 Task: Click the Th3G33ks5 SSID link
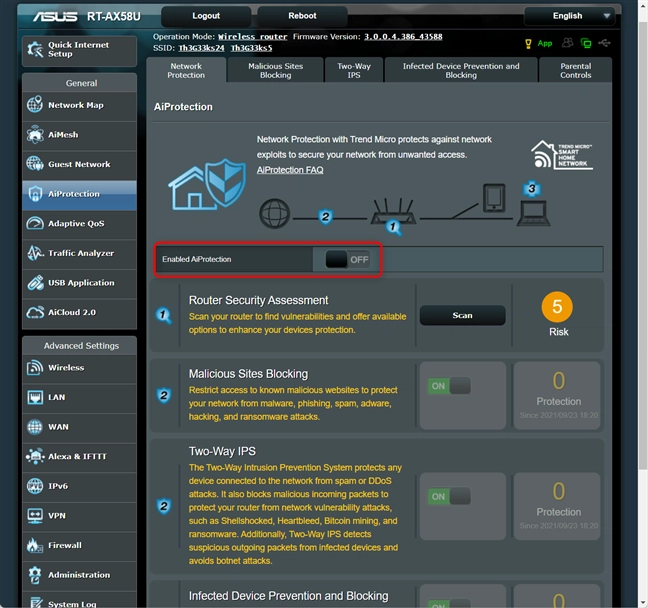pyautogui.click(x=251, y=48)
